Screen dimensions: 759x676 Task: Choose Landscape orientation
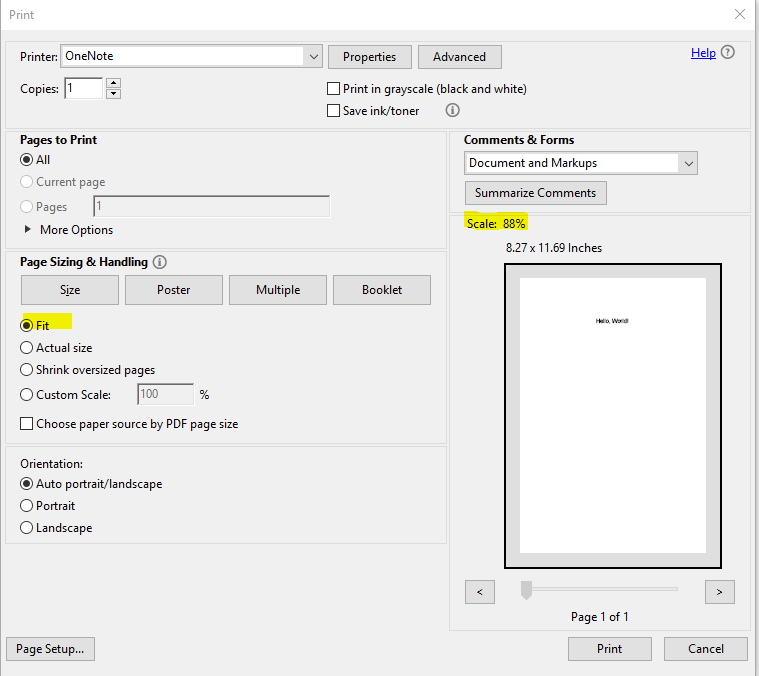pyautogui.click(x=27, y=527)
